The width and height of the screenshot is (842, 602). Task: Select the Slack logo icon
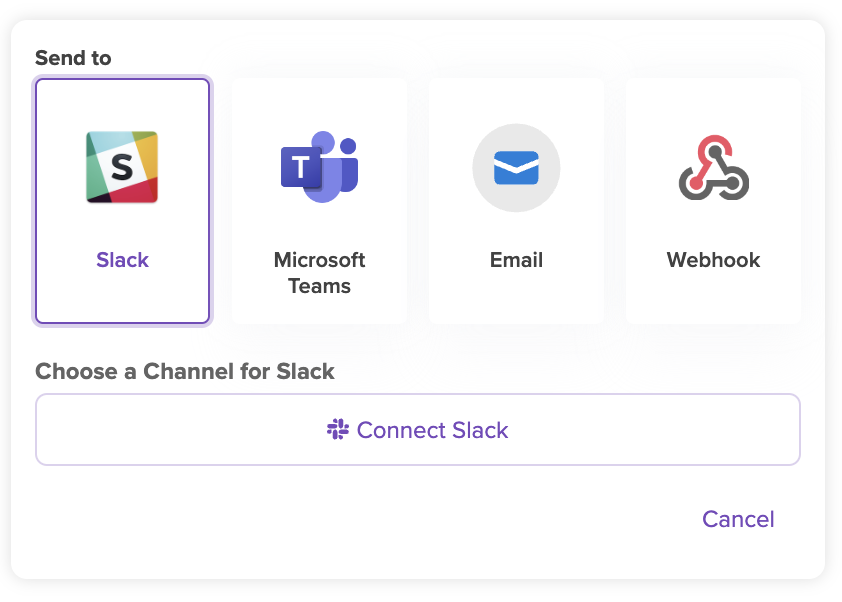122,167
